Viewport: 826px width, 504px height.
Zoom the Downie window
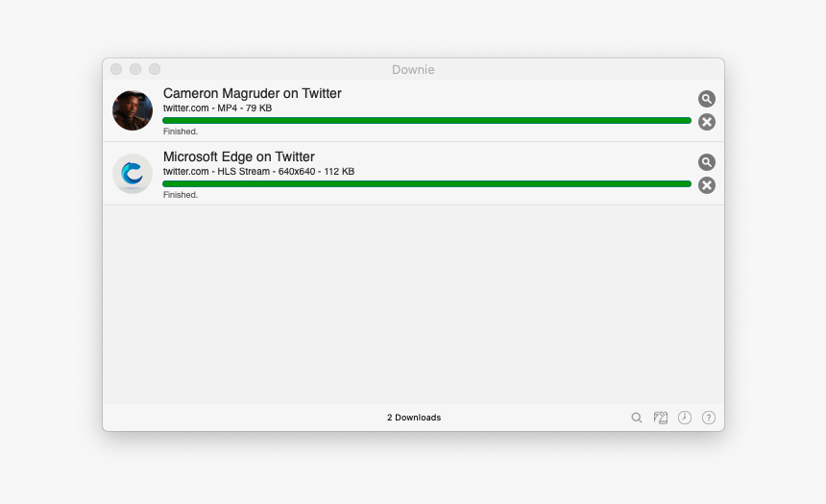(x=155, y=69)
